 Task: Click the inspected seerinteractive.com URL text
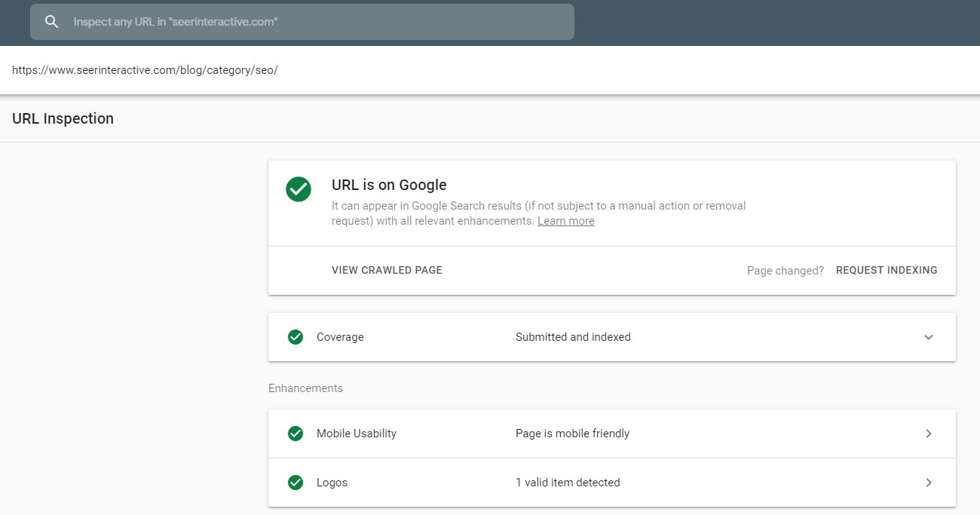145,70
